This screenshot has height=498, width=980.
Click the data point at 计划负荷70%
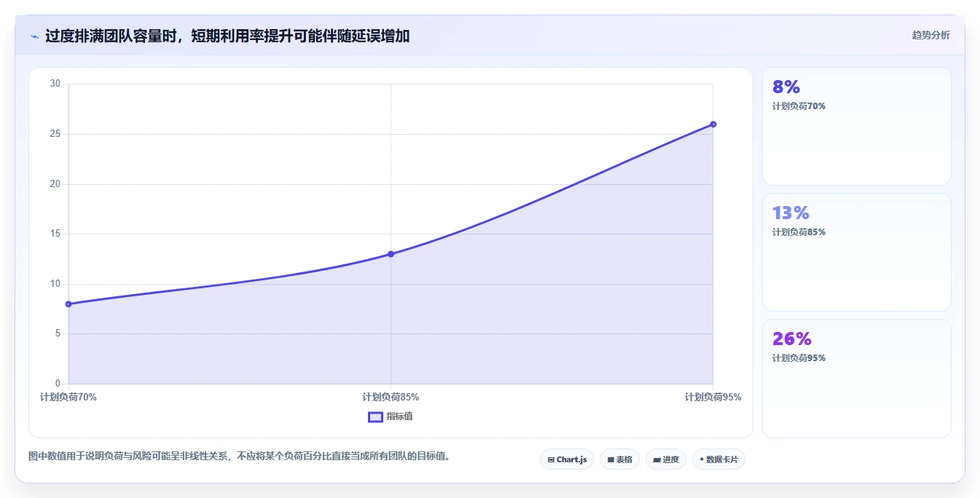68,304
